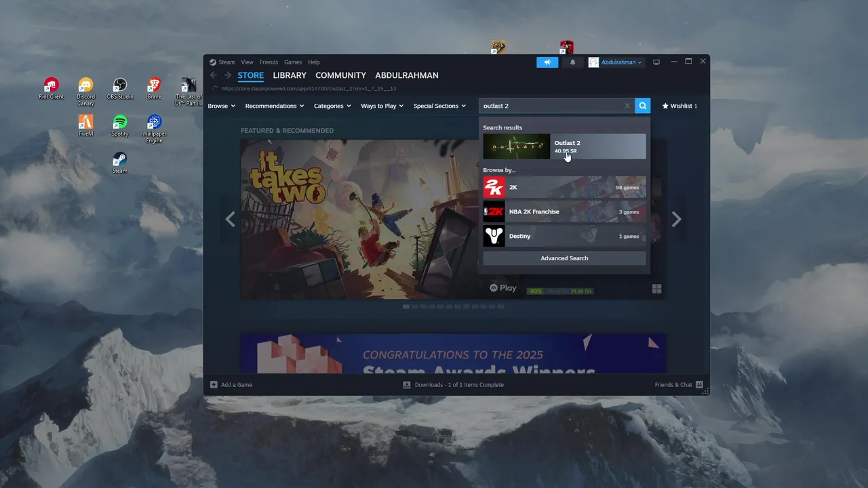Expand the Special Sections dropdown

(439, 106)
